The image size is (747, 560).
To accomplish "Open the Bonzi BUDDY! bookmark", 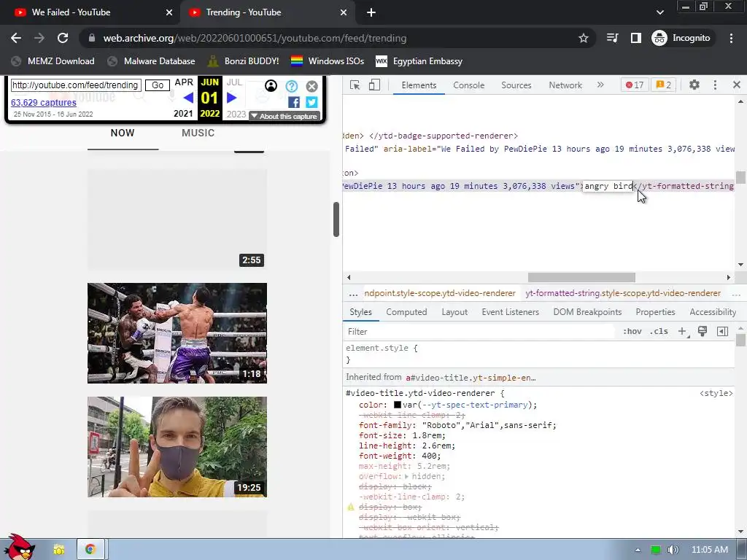I will [x=244, y=61].
